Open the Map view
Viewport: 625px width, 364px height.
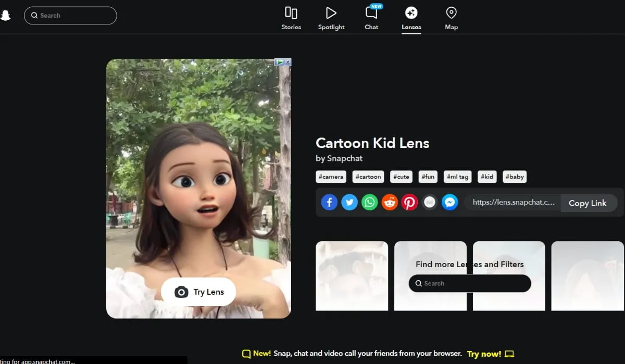pyautogui.click(x=451, y=17)
